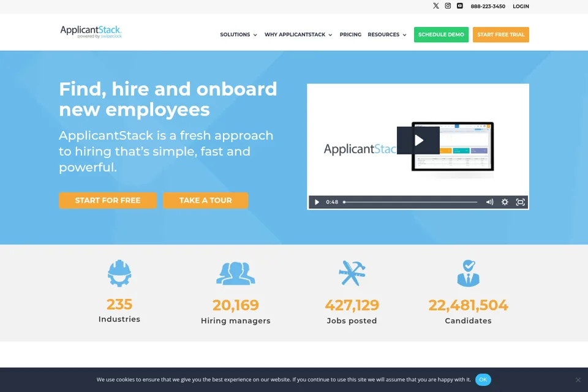Click the 427,129 jobs posted number

coord(352,305)
